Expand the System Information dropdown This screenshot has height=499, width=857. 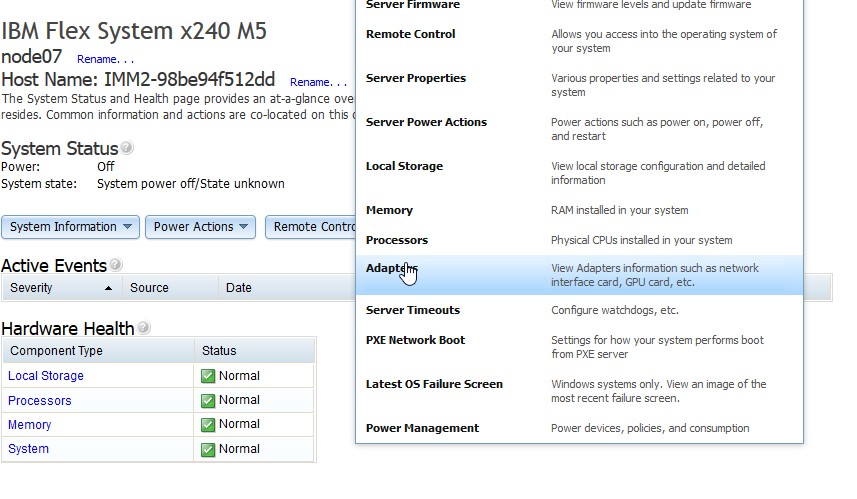click(x=71, y=227)
